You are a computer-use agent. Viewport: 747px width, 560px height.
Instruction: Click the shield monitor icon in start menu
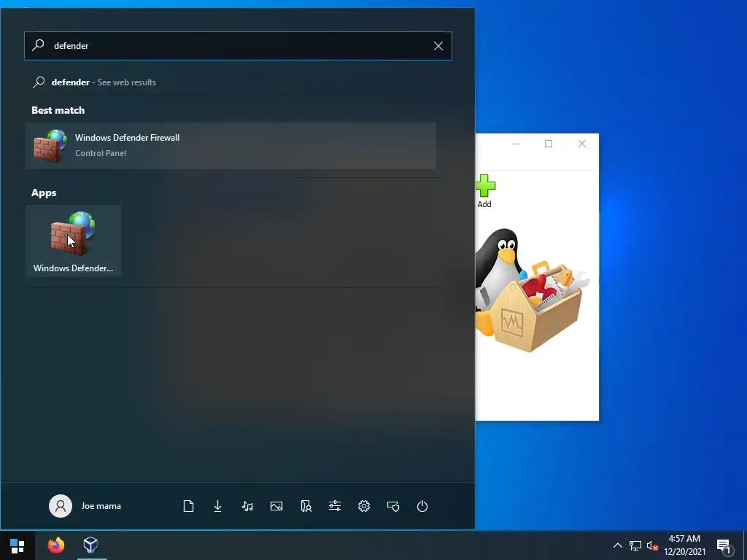(x=393, y=506)
